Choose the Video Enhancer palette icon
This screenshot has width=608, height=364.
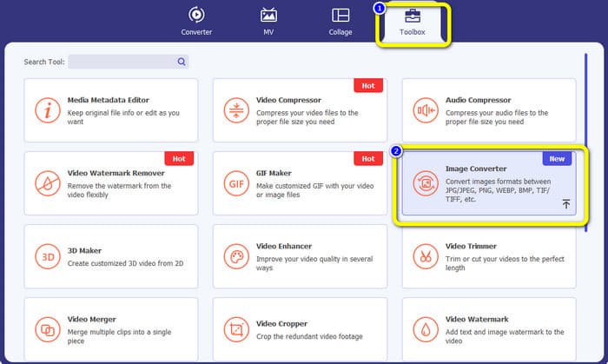tap(236, 256)
